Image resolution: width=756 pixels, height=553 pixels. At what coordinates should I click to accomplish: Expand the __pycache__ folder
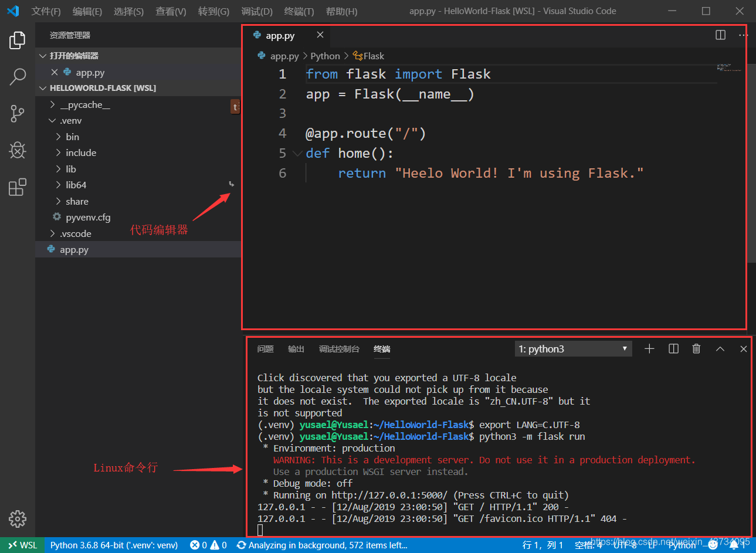(53, 104)
